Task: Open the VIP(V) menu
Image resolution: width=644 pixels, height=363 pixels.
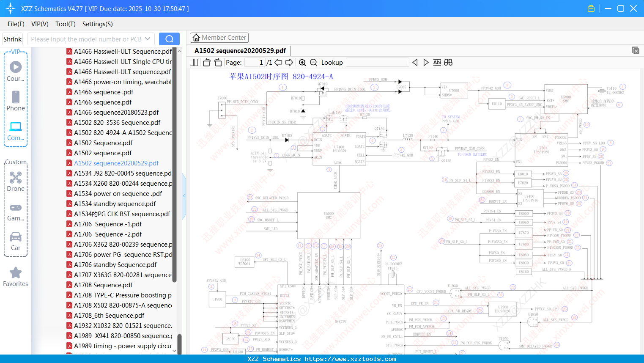Action: pos(40,24)
